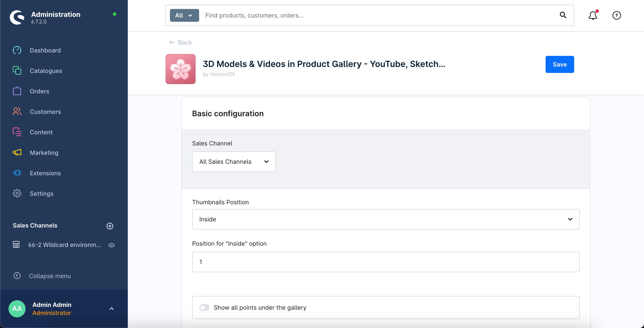
Task: Open the All search filter dropdown
Action: point(184,15)
